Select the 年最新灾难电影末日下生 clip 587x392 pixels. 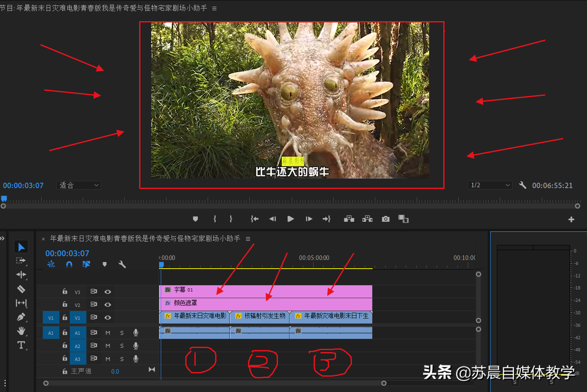tap(331, 317)
